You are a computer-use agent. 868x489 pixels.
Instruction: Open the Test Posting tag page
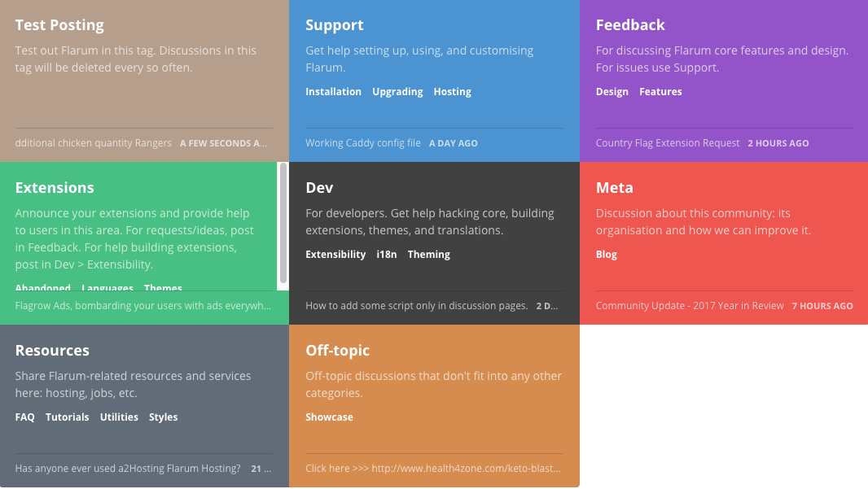pyautogui.click(x=59, y=24)
